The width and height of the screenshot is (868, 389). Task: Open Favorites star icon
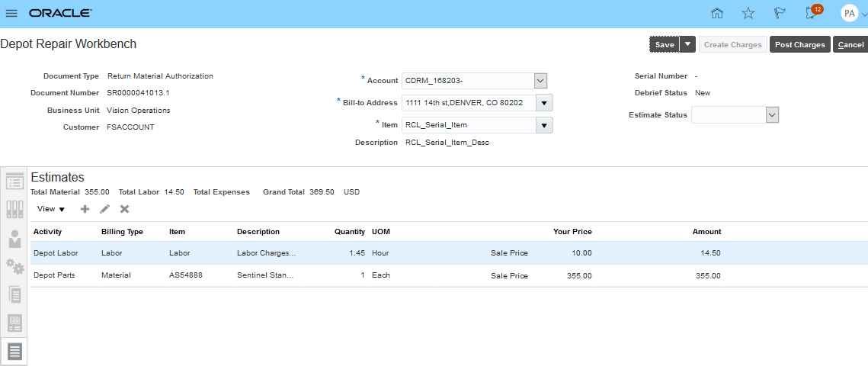click(748, 13)
